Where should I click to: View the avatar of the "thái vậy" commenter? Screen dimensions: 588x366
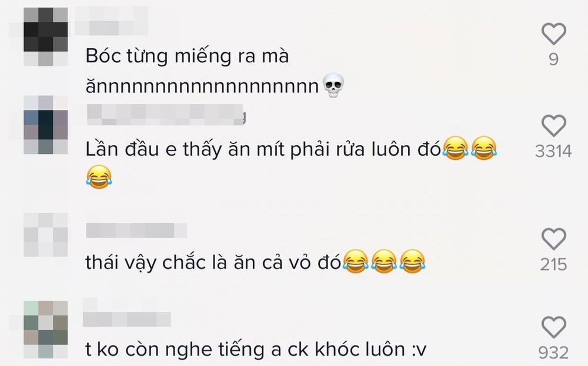[45, 235]
